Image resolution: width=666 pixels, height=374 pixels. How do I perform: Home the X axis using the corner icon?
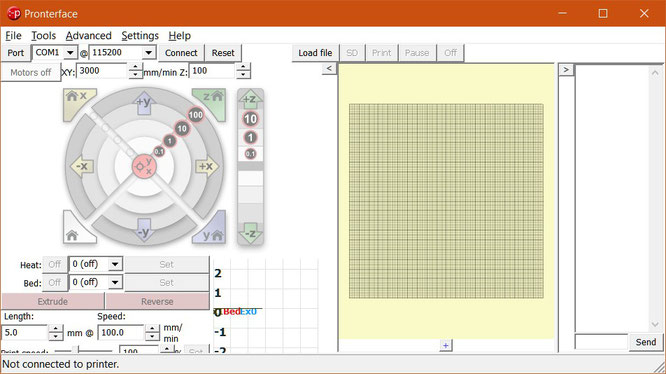click(x=76, y=101)
